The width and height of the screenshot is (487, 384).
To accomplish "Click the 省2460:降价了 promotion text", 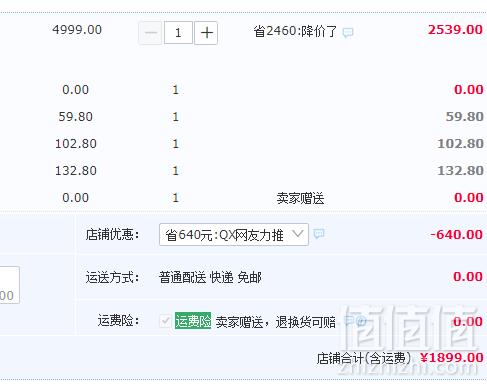I will 295,31.
